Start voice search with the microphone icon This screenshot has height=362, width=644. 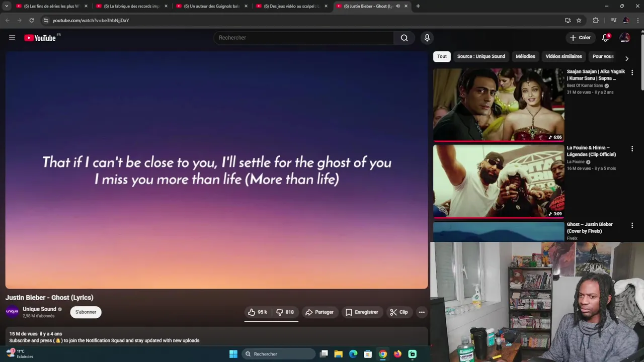(x=427, y=38)
